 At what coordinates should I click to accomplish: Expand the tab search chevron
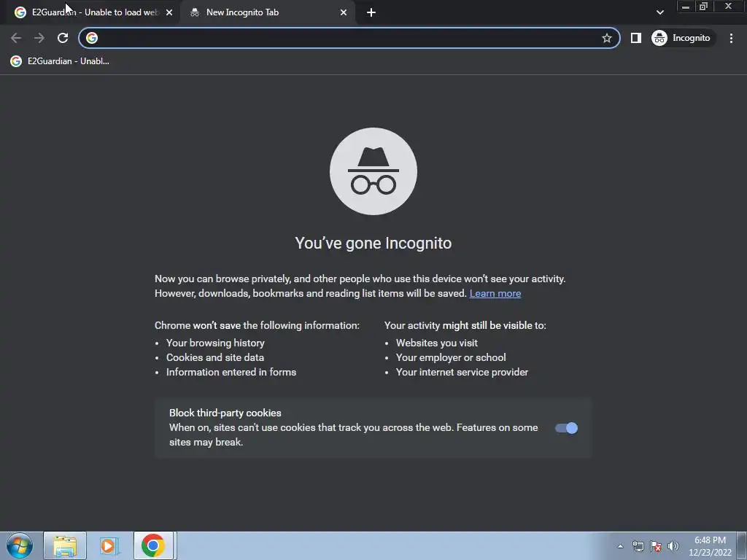(x=659, y=12)
